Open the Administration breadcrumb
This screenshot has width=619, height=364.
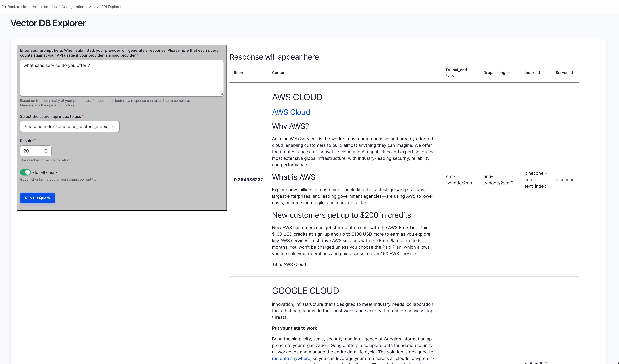[44, 7]
